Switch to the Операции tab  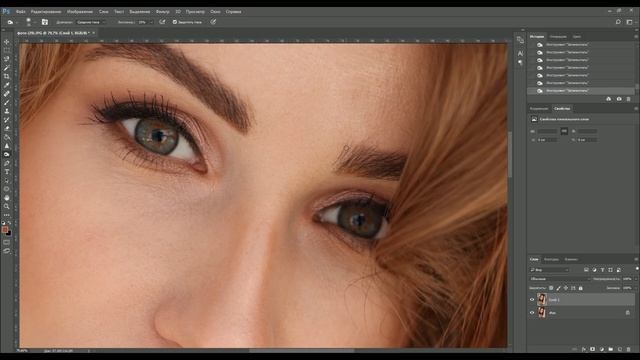(x=558, y=36)
